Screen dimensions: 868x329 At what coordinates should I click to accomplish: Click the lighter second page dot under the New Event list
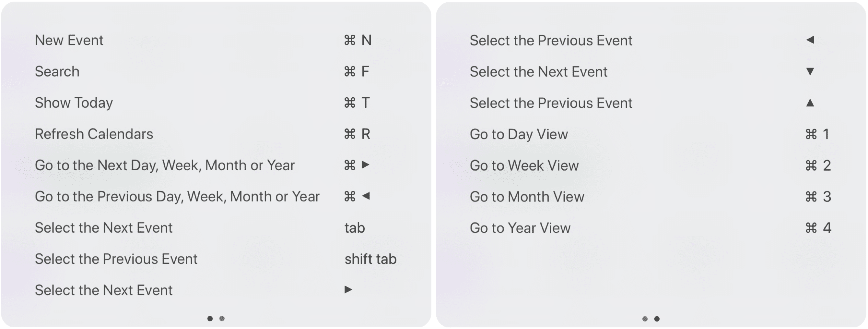coord(222,318)
